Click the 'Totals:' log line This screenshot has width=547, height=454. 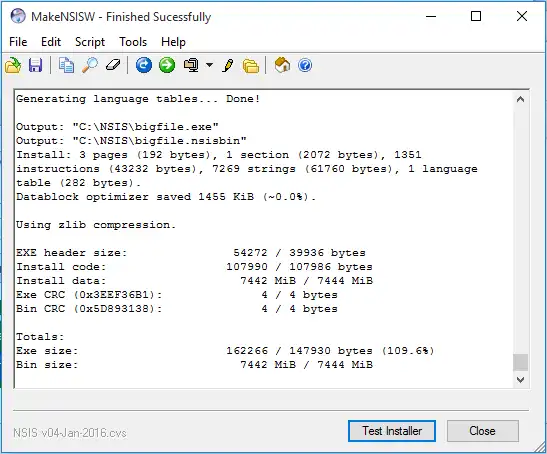(40, 337)
